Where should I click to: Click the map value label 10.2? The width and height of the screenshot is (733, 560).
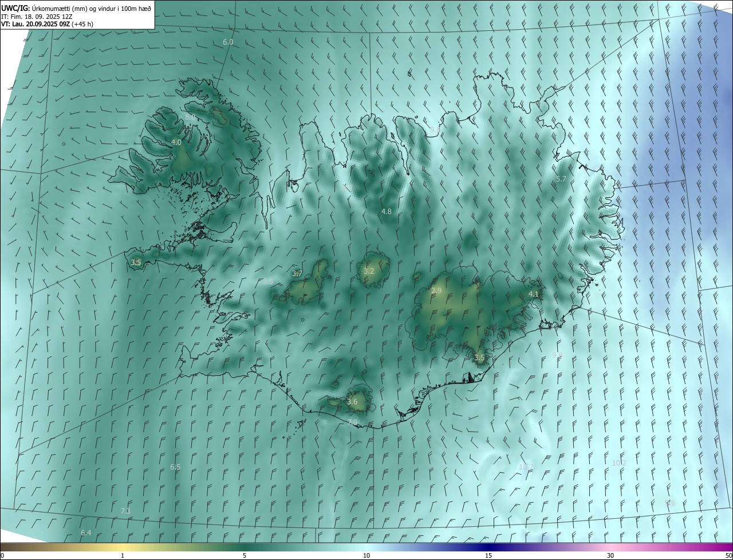click(x=619, y=463)
